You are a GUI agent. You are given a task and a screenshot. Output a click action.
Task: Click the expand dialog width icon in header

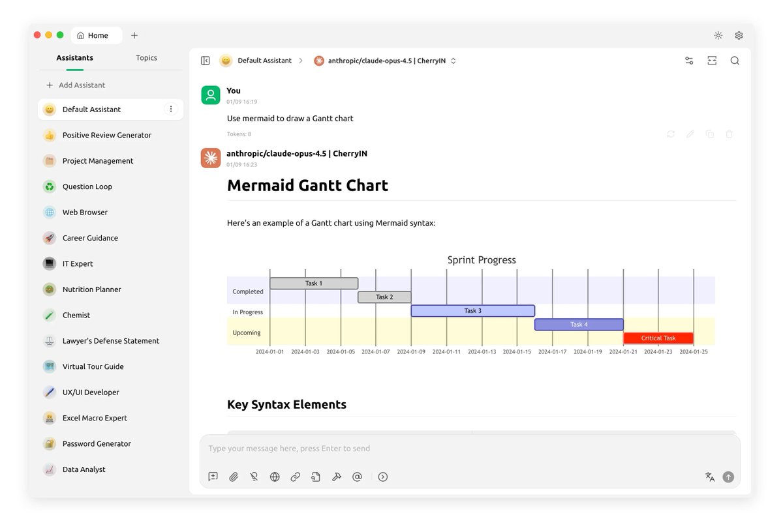[x=712, y=61]
